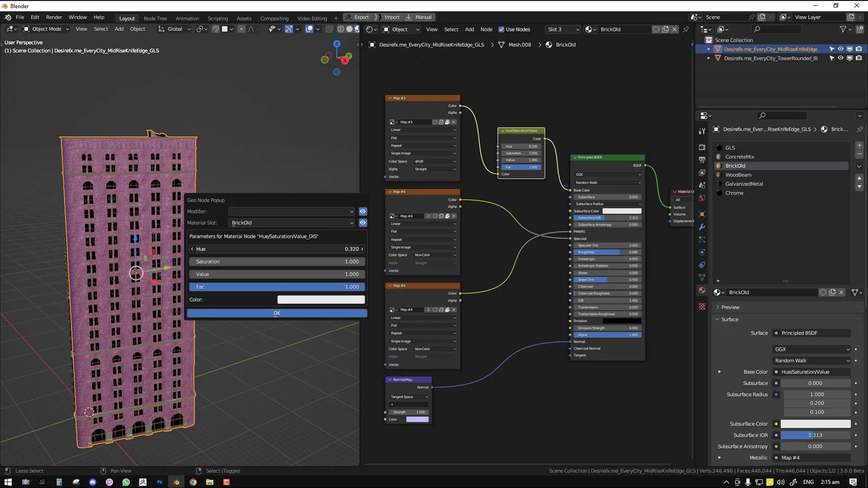Open the Slot 3 dropdown
This screenshot has width=868, height=488.
(563, 29)
